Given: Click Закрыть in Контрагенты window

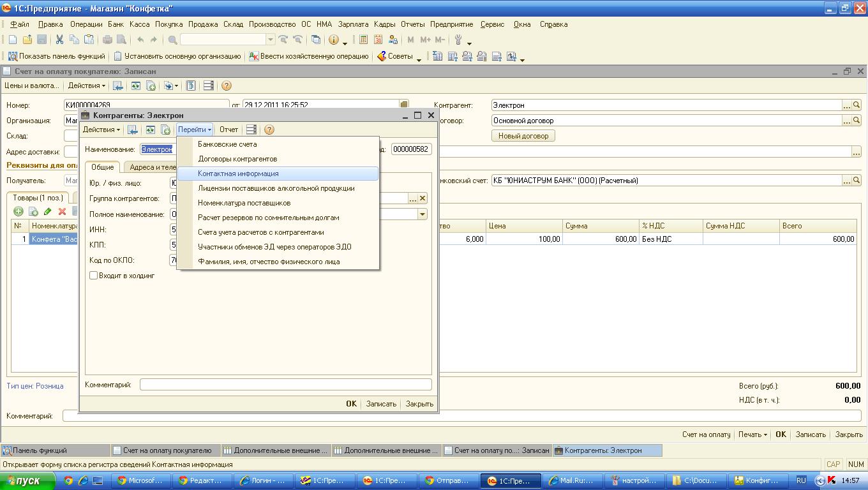Looking at the screenshot, I should pos(419,404).
